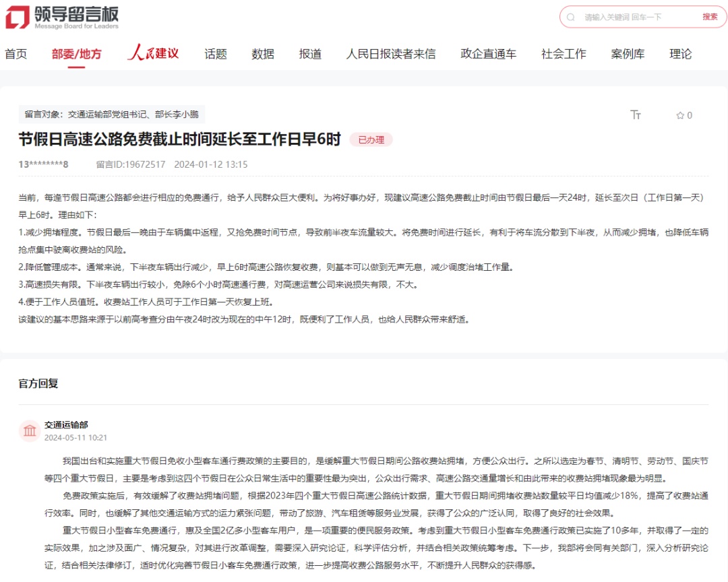Open the 人民建议 section
The width and height of the screenshot is (728, 582).
[154, 54]
